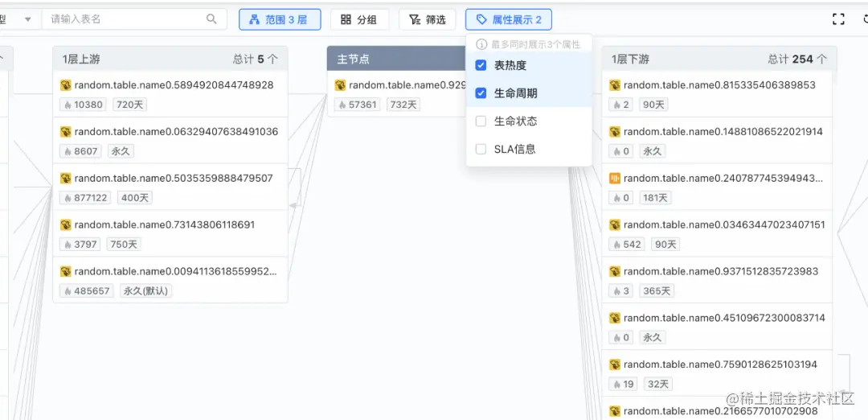
Task: Click table icon of random.table.name0.0094113618559952
Action: click(x=66, y=271)
